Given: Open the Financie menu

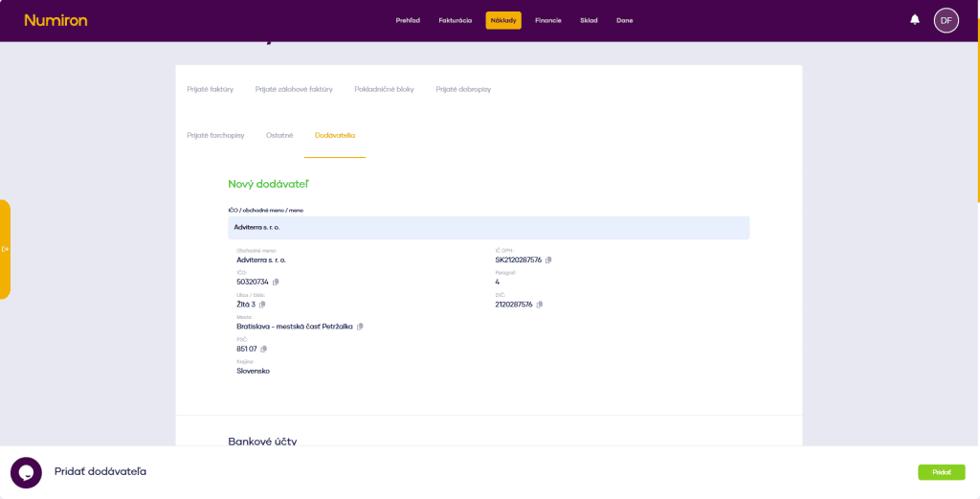Looking at the screenshot, I should 548,20.
